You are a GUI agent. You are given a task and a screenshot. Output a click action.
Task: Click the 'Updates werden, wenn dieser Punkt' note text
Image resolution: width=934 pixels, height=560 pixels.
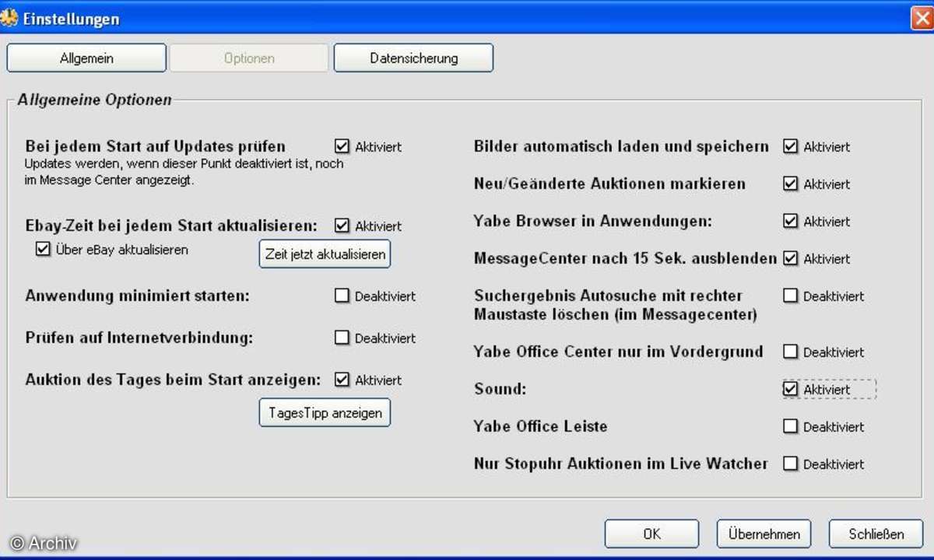click(184, 172)
